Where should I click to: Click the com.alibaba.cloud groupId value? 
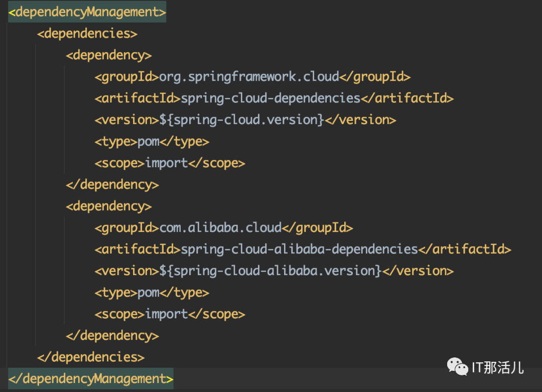click(x=220, y=228)
